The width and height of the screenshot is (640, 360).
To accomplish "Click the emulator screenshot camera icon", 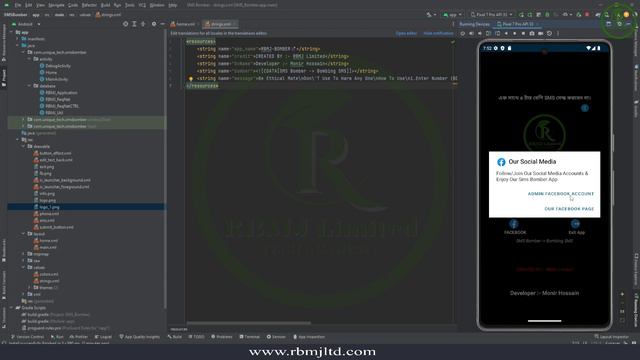I will coord(532,33).
